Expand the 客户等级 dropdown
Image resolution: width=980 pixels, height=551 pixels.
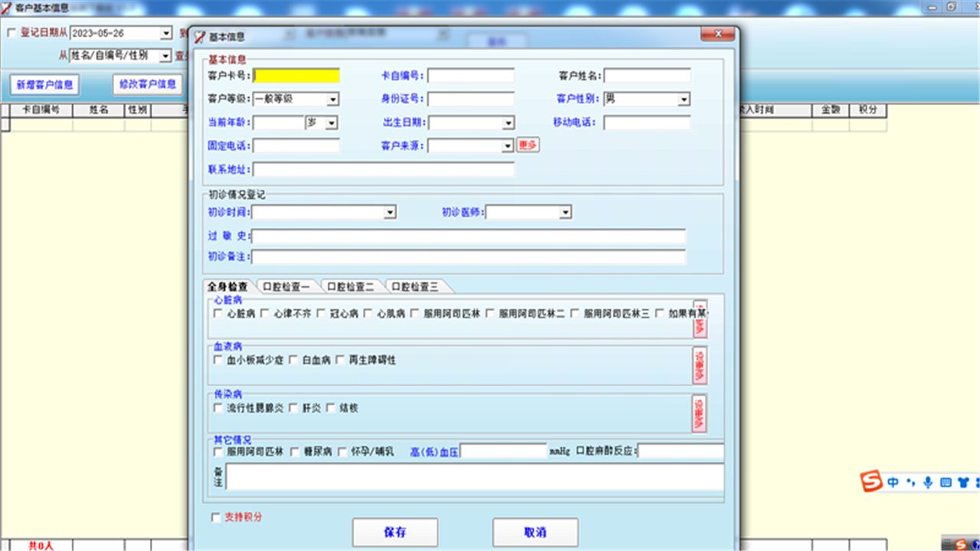(333, 99)
